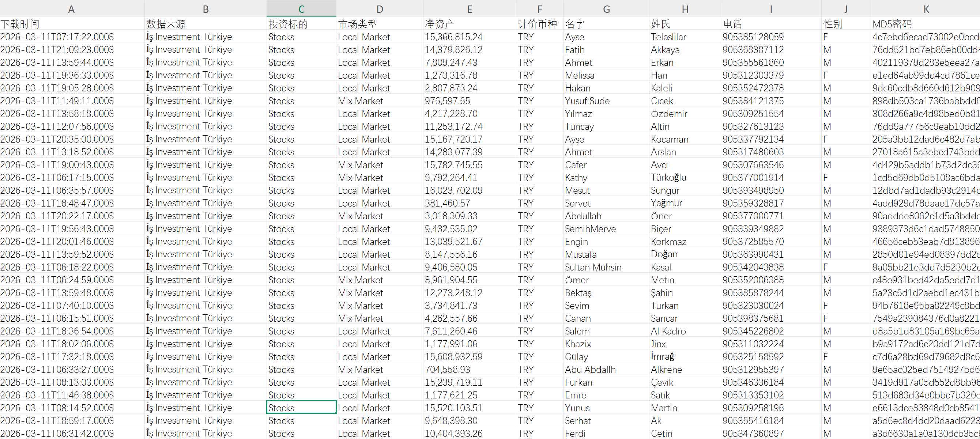The width and height of the screenshot is (980, 439).
Task: Select net asset cell 976,597.65
Action: [470, 101]
